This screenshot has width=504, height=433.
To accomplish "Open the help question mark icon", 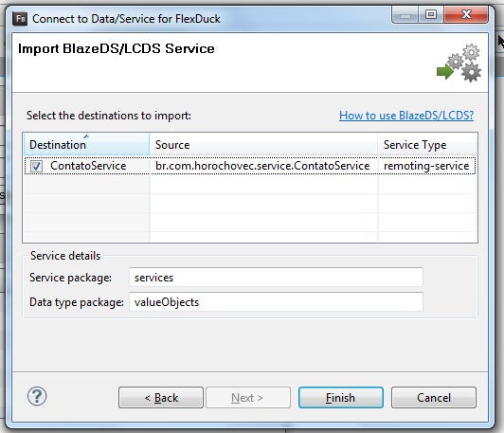I will click(37, 396).
